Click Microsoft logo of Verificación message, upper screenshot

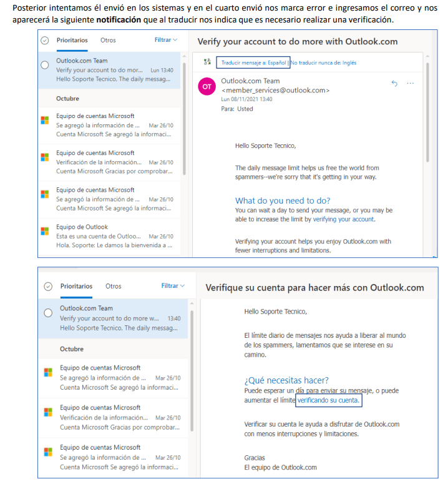pos(44,157)
